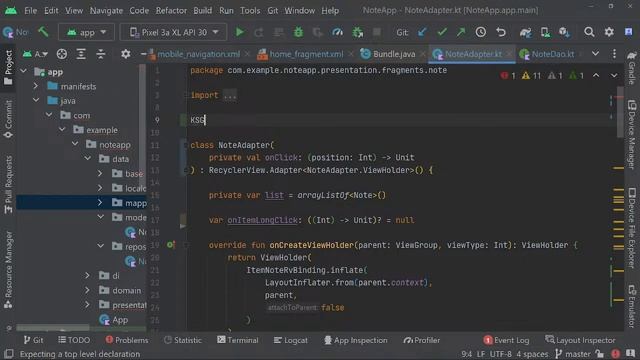Open the Refactor menu
640x360 pixels.
tap(171, 11)
